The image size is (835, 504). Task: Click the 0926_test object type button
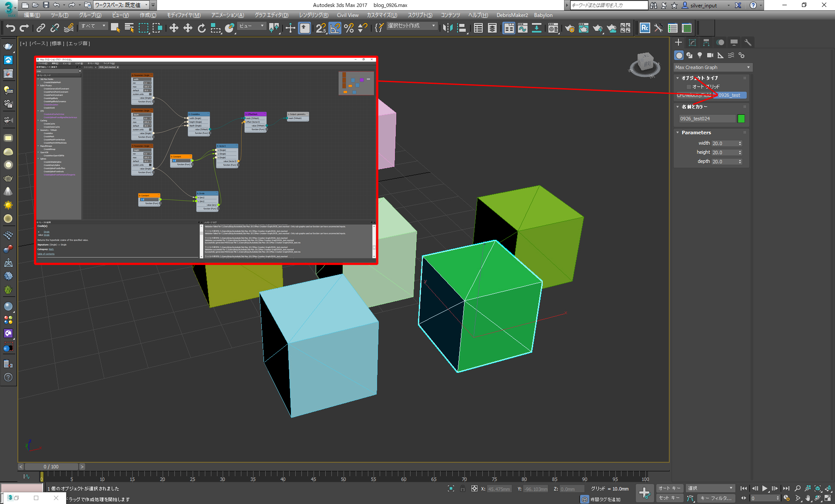point(729,95)
